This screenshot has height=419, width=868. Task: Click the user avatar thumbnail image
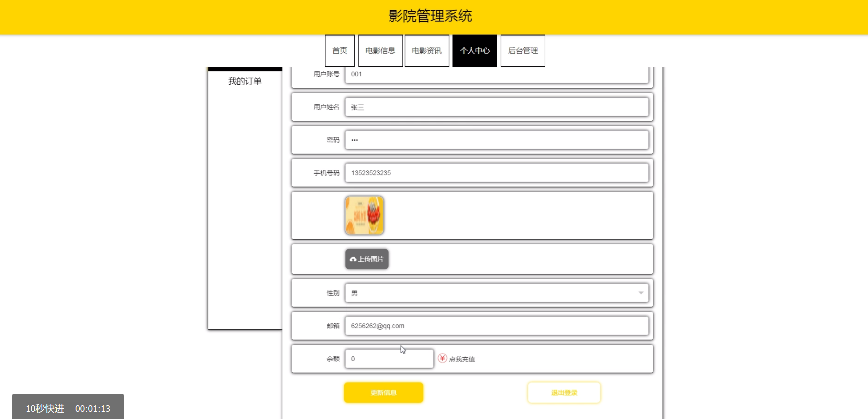(364, 216)
